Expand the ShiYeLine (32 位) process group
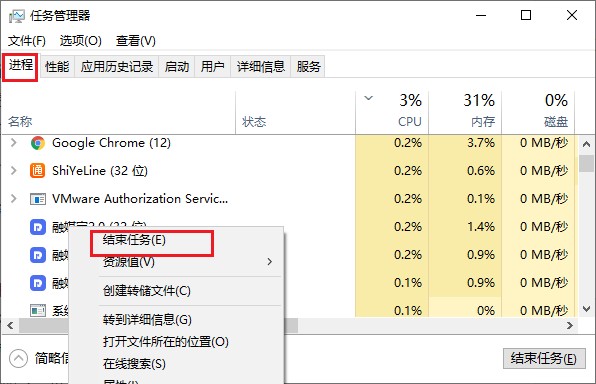 click(14, 170)
